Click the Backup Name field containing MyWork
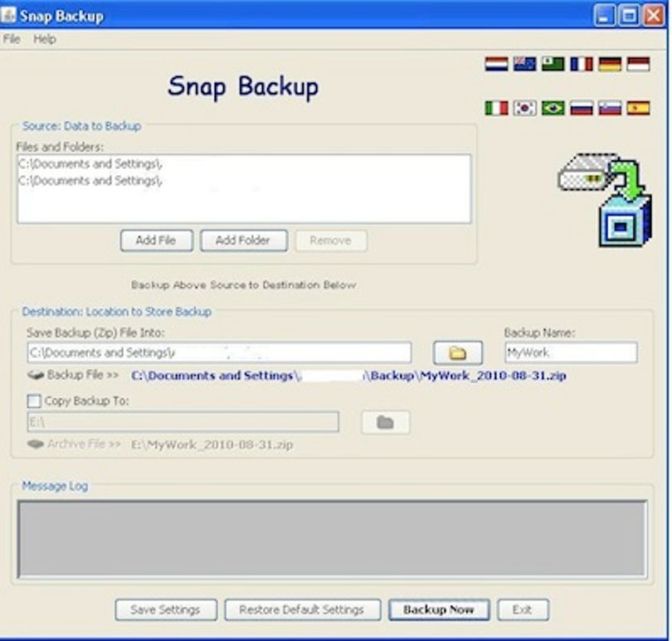 click(571, 352)
